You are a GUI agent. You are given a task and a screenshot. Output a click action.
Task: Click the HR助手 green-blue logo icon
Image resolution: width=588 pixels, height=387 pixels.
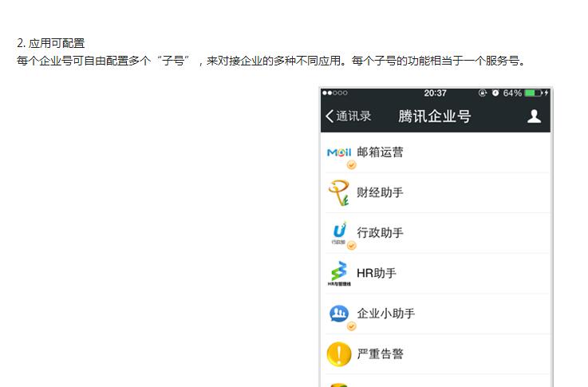339,273
